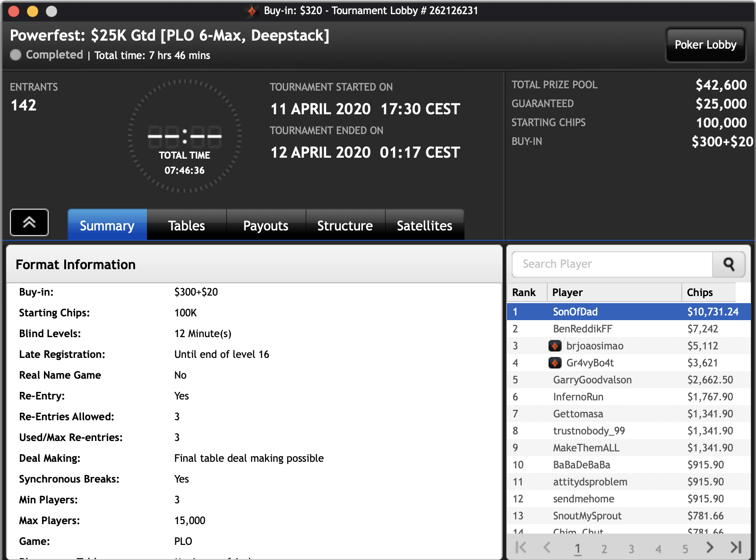Go to next page of player list
The image size is (756, 560).
[x=710, y=547]
